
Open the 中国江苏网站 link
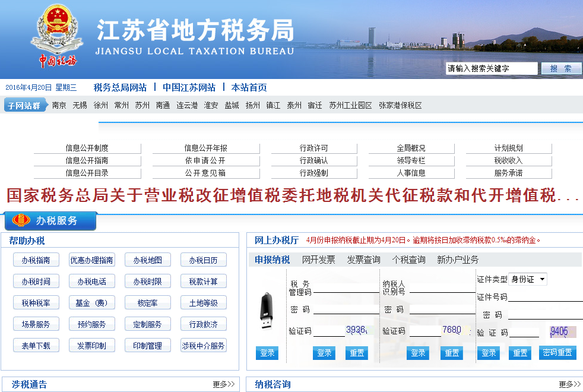pos(189,87)
